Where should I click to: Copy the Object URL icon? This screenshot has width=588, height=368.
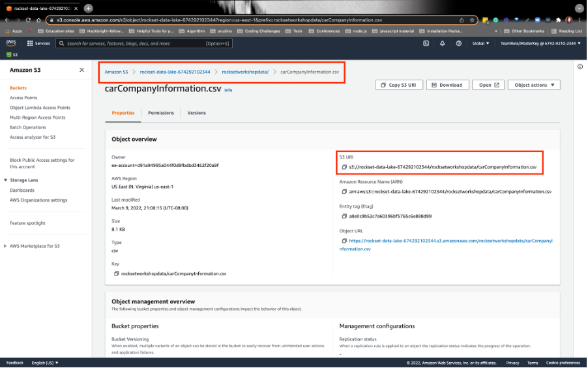[x=344, y=241]
